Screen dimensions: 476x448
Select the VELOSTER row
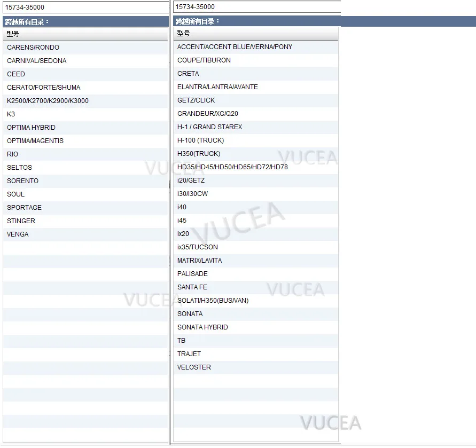256,367
